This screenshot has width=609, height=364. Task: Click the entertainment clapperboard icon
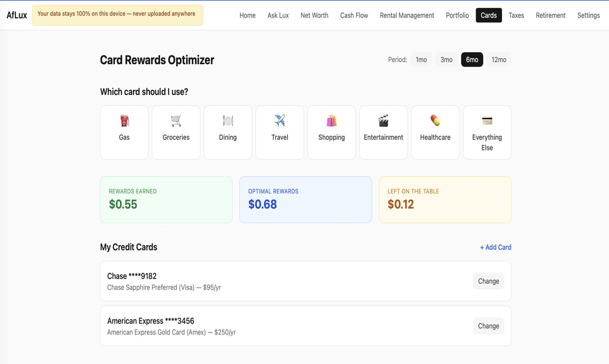(x=383, y=121)
